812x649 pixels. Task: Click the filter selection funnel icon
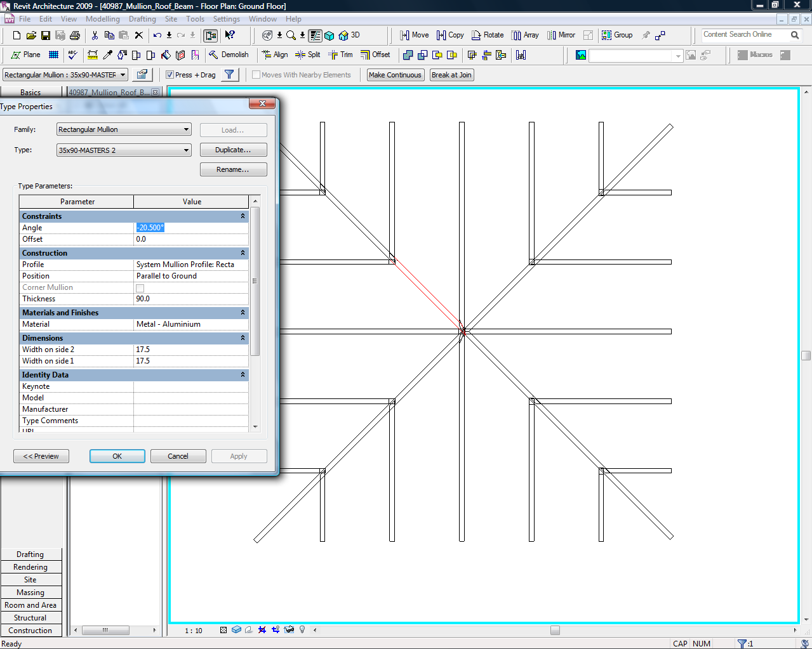pyautogui.click(x=230, y=75)
